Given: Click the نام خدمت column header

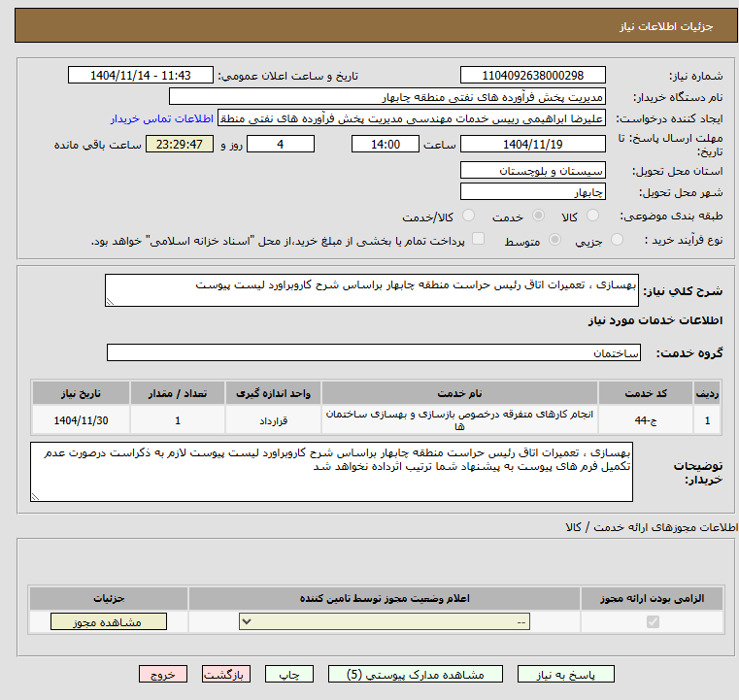Looking at the screenshot, I should tap(459, 393).
